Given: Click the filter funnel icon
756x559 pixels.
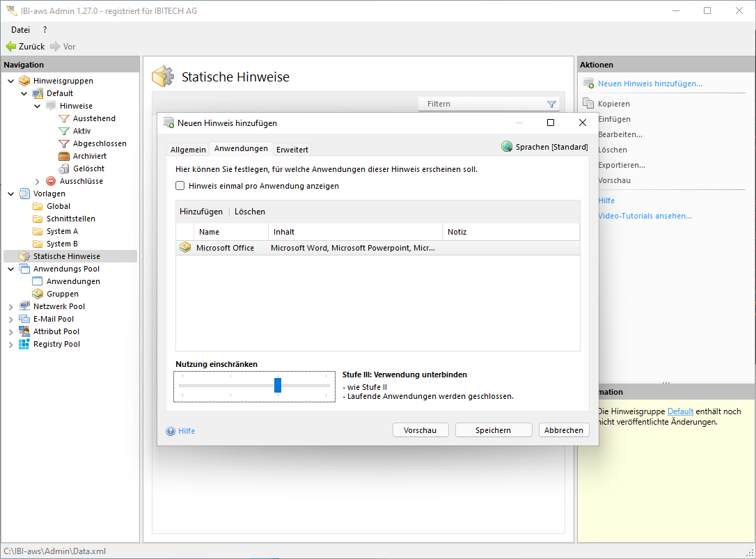Looking at the screenshot, I should pos(551,104).
